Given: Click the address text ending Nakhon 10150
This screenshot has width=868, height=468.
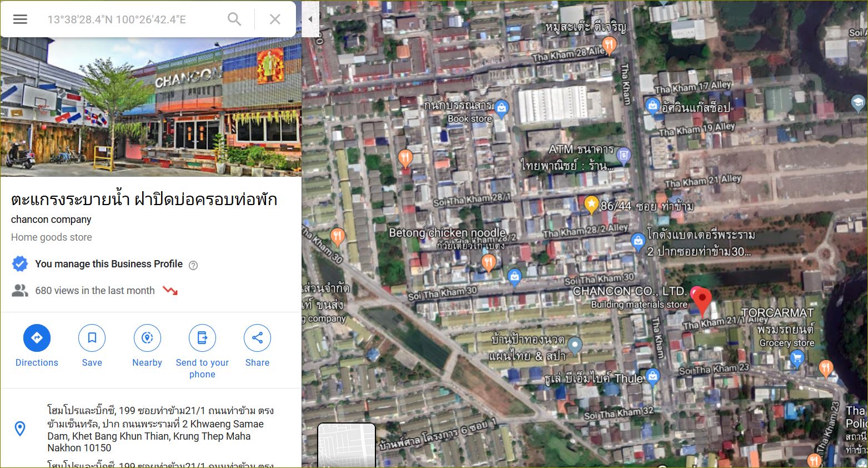Looking at the screenshot, I should click(160, 429).
